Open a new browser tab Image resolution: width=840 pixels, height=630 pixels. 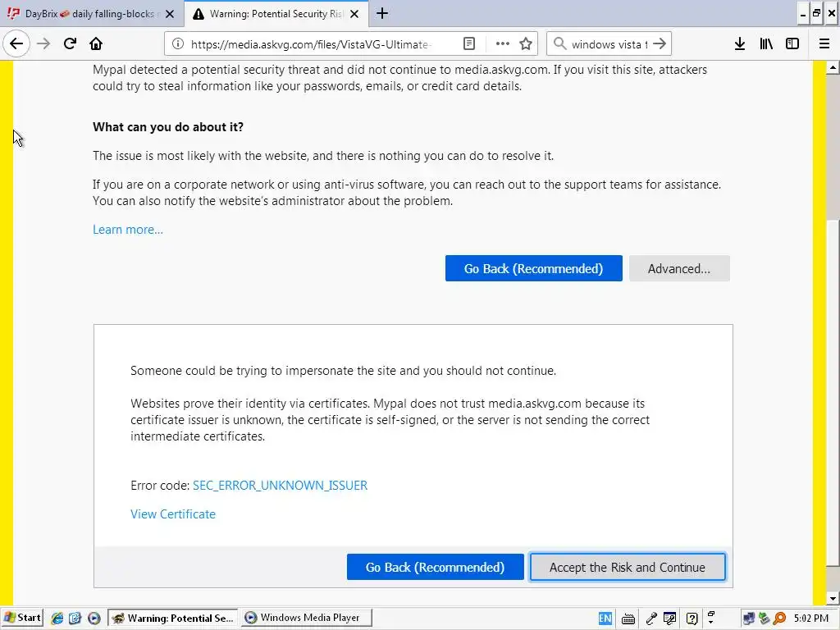(382, 13)
